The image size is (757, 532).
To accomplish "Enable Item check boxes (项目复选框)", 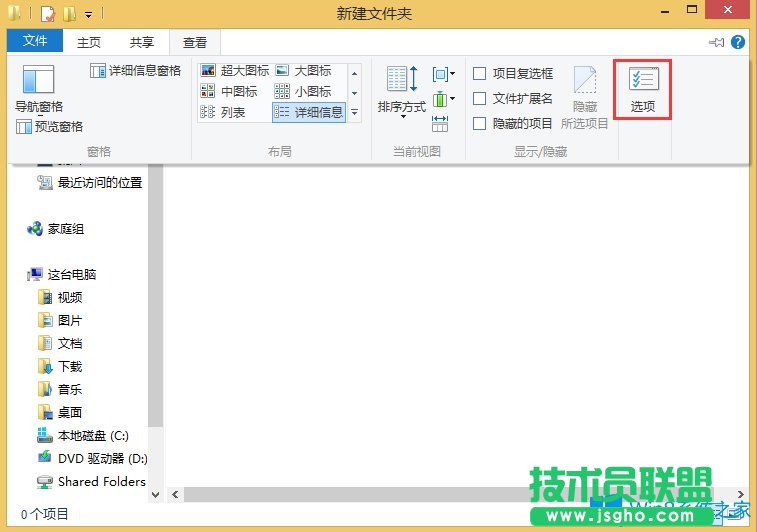I will pos(513,73).
